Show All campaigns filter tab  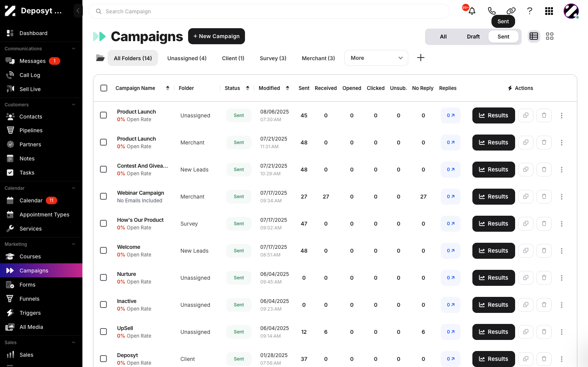tap(443, 37)
